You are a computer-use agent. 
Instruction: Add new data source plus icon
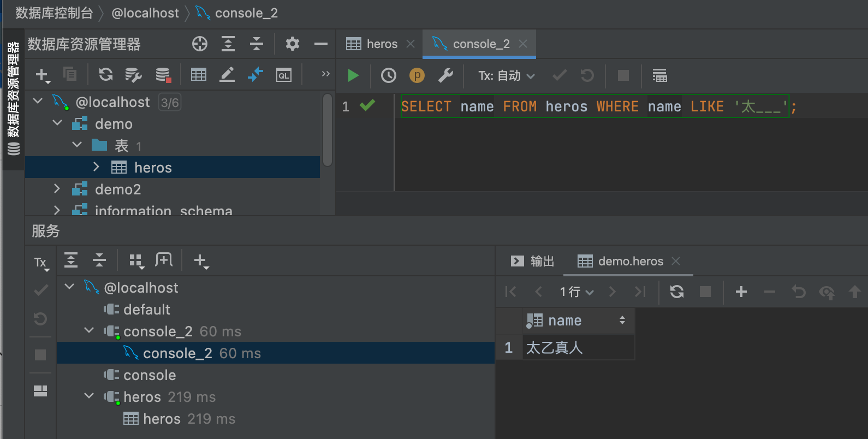pyautogui.click(x=43, y=75)
